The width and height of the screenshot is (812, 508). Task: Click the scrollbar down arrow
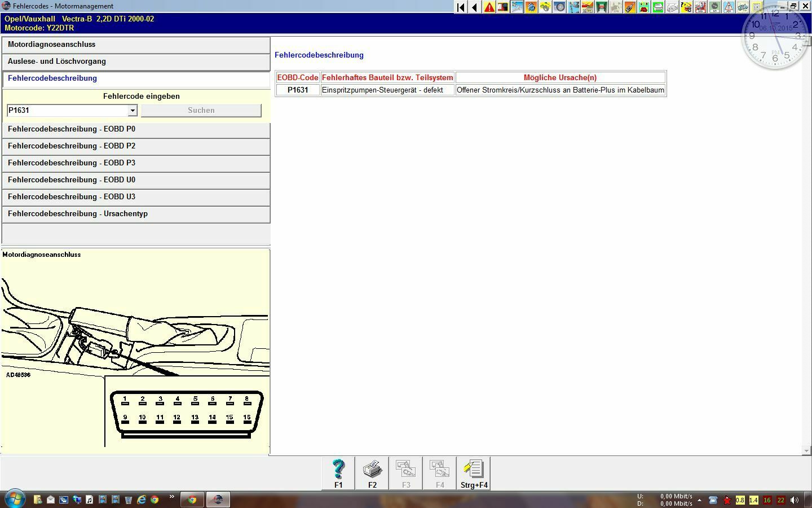[x=806, y=450]
